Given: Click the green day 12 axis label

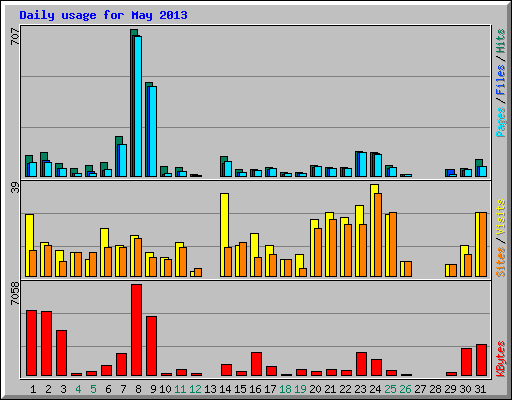Looking at the screenshot, I should pos(195,389).
